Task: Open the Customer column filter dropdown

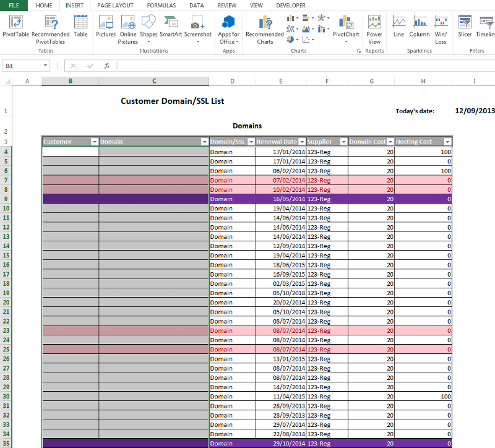Action: click(95, 142)
